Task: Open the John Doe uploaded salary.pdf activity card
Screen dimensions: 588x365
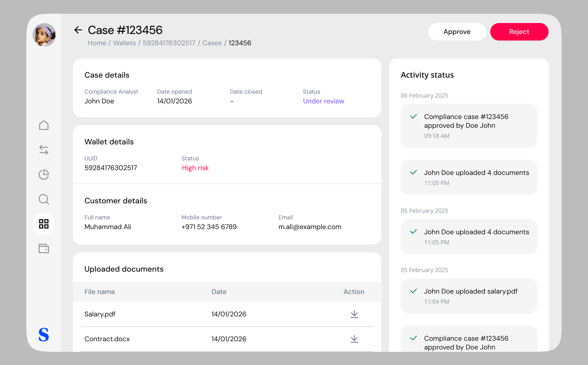Action: pos(469,296)
